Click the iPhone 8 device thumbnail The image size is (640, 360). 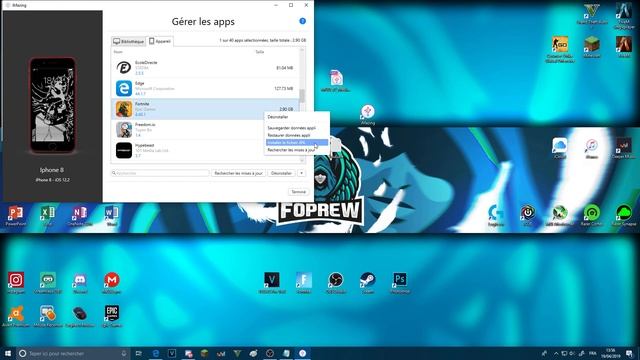pyautogui.click(x=52, y=105)
